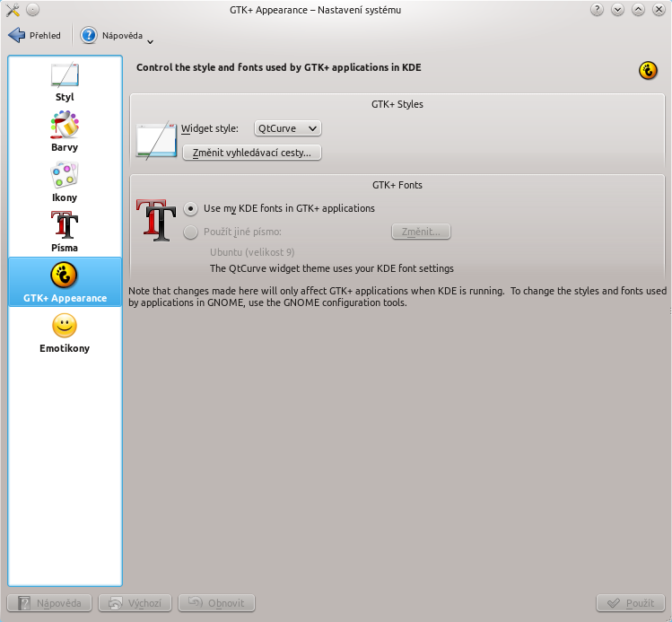Click Změnit vyhledávací cesty button
This screenshot has height=622, width=672.
coord(252,153)
